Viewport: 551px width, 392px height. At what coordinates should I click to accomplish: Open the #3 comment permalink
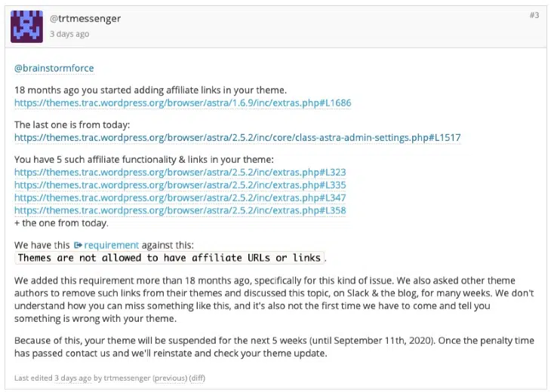tap(534, 15)
